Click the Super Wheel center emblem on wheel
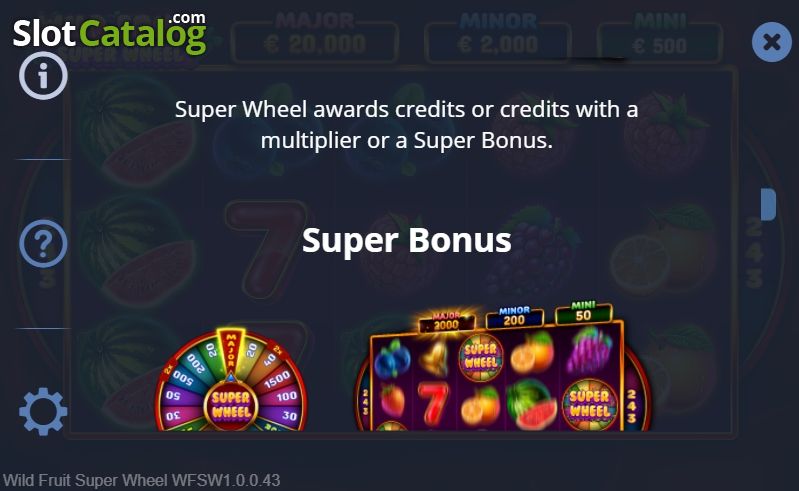Screen dimensions: 799x491 point(231,405)
